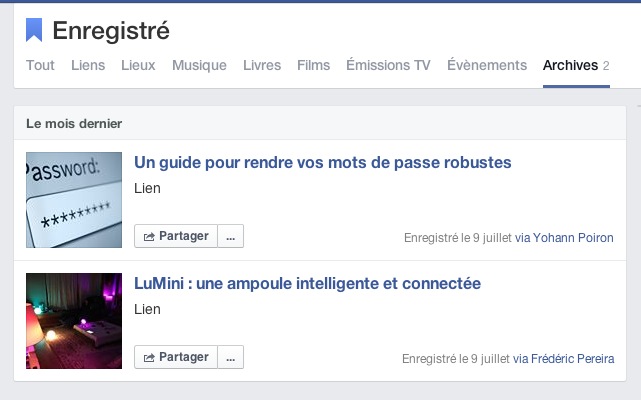The width and height of the screenshot is (641, 400).
Task: Open 'Un guide pour rendre vos mots de passe robustes'
Action: pos(323,162)
